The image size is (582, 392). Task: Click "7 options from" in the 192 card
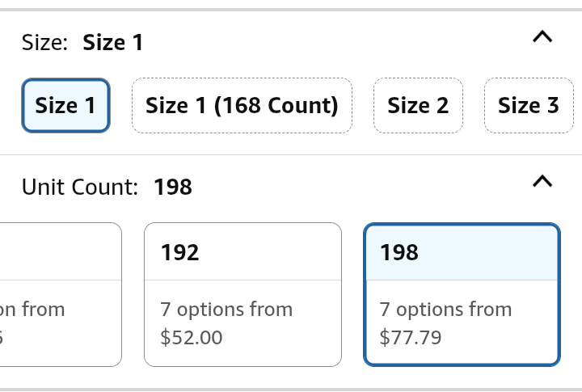(226, 310)
